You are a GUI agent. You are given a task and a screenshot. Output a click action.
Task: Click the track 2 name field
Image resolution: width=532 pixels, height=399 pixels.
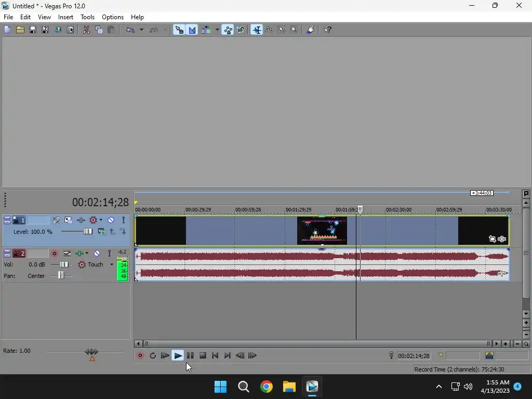[x=37, y=254]
